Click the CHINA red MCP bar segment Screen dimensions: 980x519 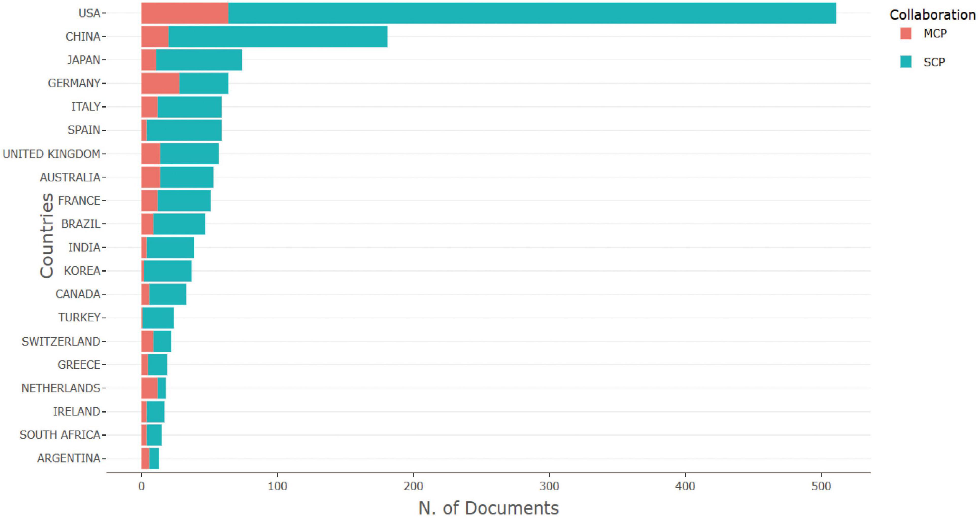click(x=155, y=37)
